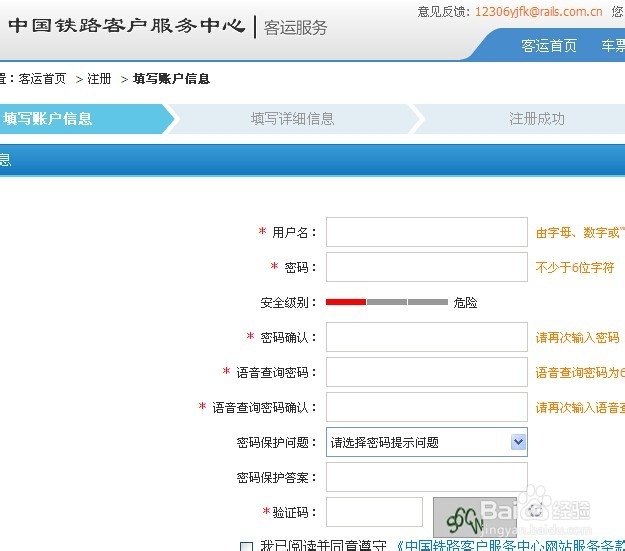
Task: Focus the 密码保护答案 input field
Action: click(426, 477)
